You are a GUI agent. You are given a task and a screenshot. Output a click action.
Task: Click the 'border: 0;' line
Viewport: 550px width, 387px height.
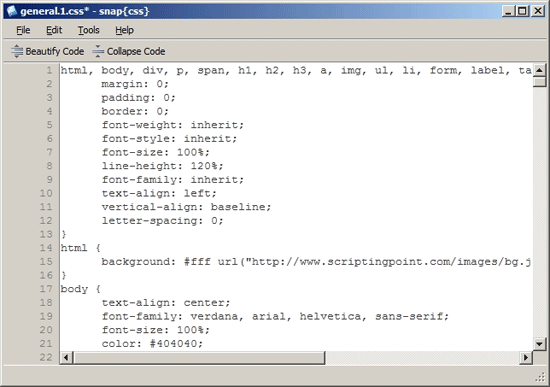(135, 112)
